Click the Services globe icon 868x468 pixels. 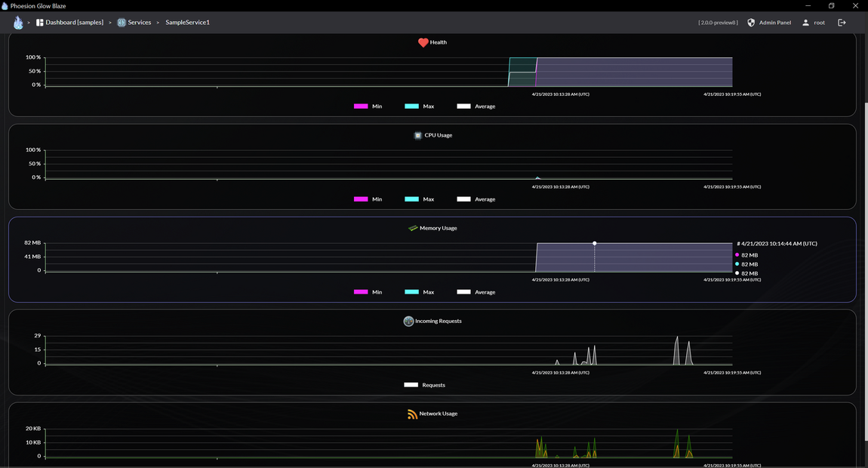point(122,23)
